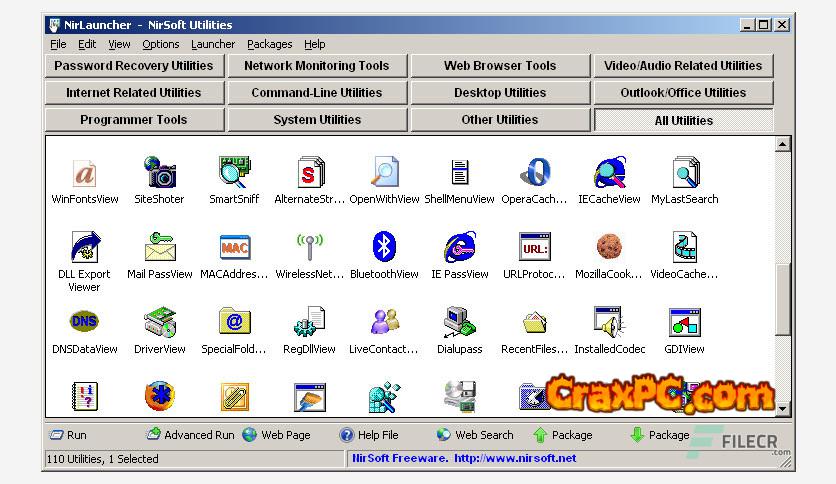Open the utility's Web Page
This screenshot has width=836, height=484.
pyautogui.click(x=276, y=435)
